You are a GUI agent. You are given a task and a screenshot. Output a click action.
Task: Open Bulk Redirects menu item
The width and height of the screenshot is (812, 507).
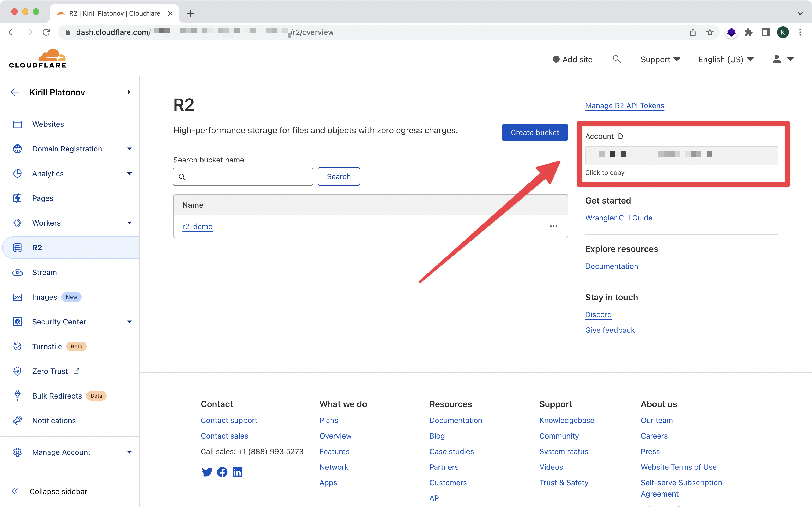pos(57,396)
